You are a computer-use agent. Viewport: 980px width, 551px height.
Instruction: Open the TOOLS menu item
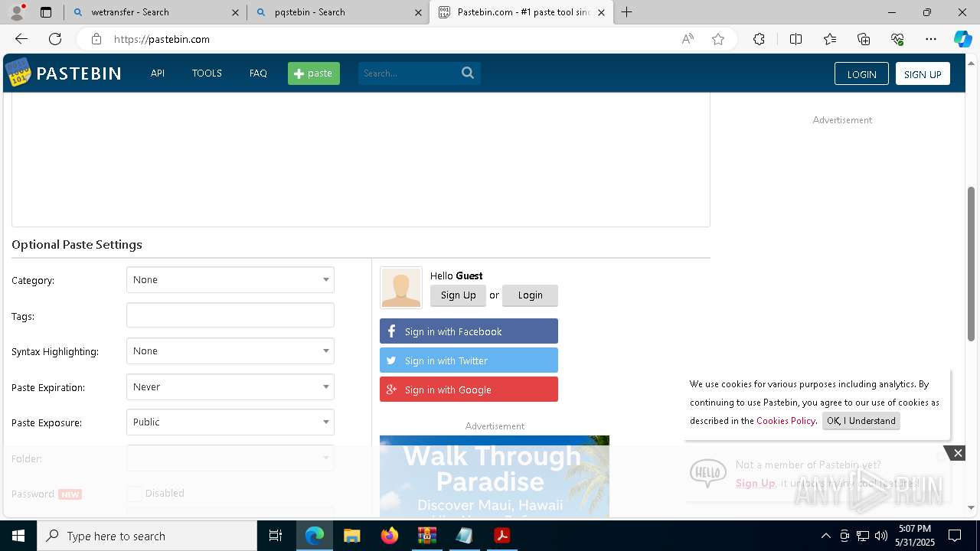[x=207, y=73]
